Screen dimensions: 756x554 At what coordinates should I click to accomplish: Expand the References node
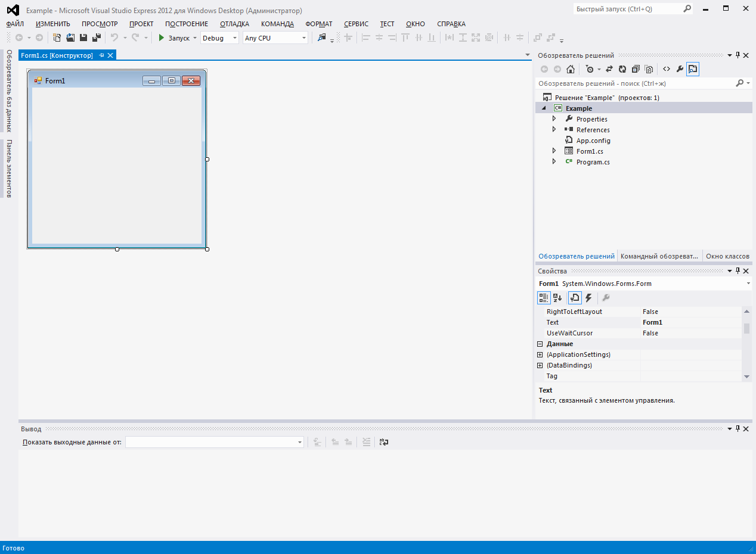pyautogui.click(x=554, y=130)
